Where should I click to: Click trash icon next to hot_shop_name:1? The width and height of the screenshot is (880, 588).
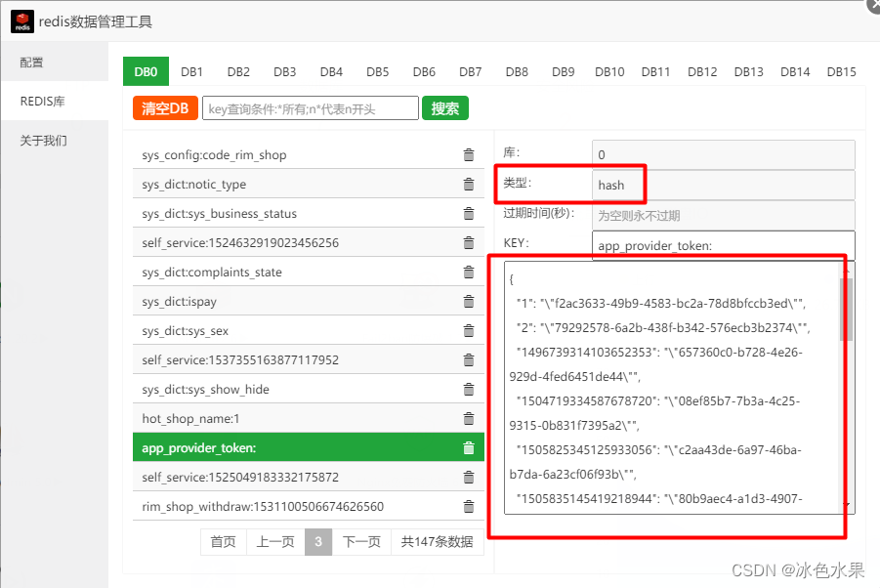(x=469, y=419)
